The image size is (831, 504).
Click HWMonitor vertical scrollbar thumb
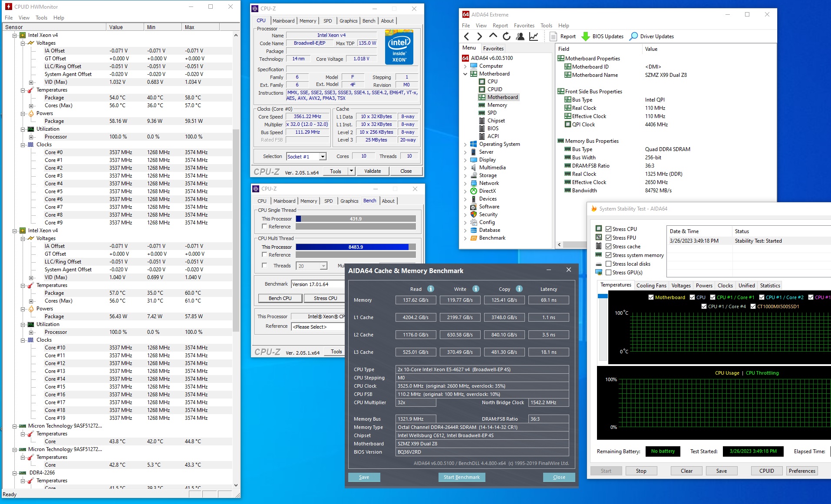(236, 230)
